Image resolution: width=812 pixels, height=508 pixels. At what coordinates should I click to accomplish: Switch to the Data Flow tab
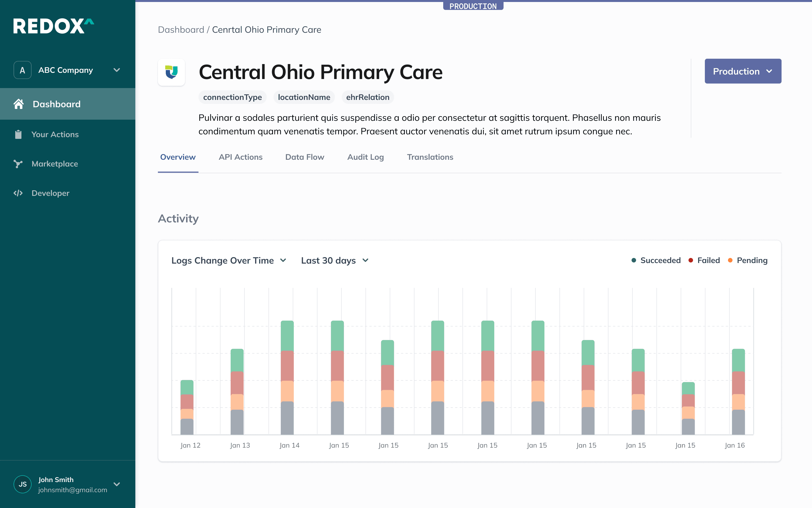tap(305, 157)
